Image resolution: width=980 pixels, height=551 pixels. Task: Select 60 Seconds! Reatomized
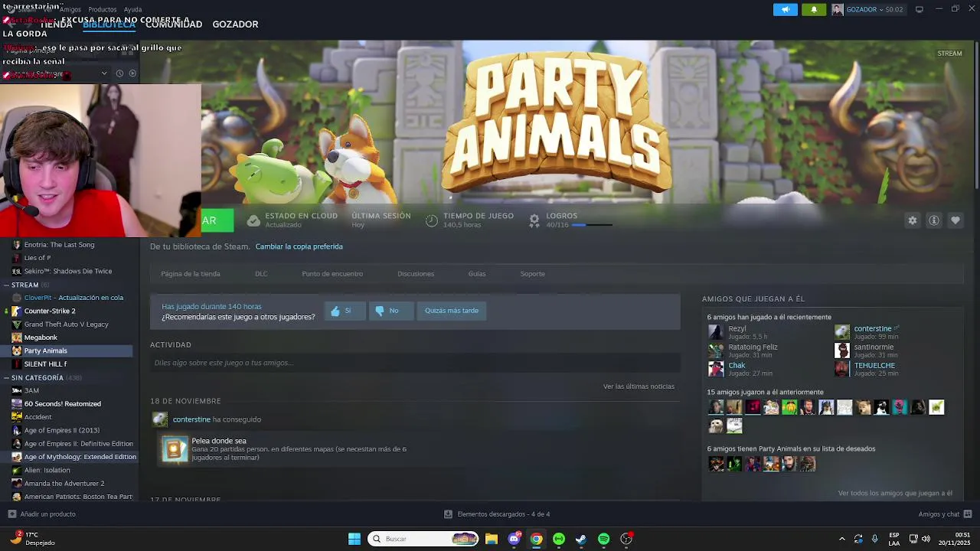pyautogui.click(x=62, y=404)
